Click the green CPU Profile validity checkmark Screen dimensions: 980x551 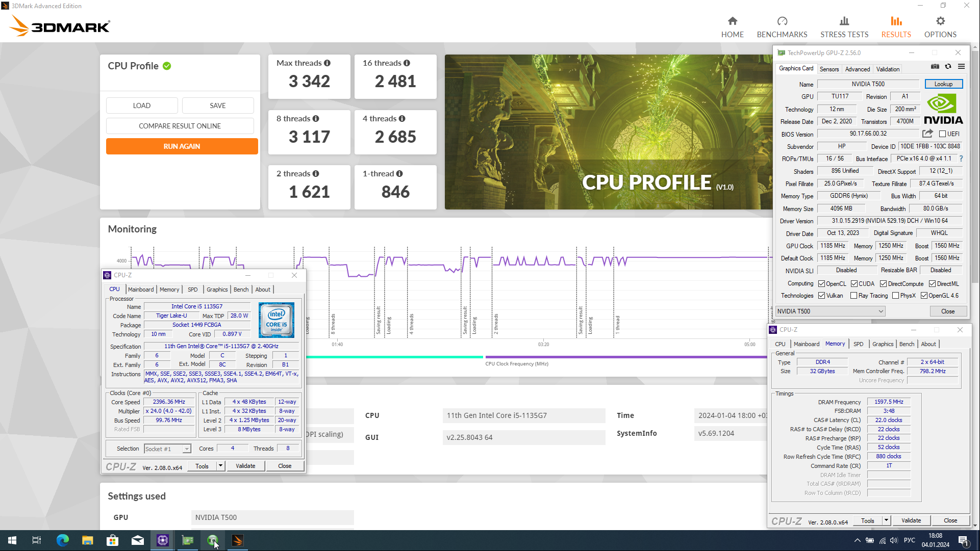167,66
